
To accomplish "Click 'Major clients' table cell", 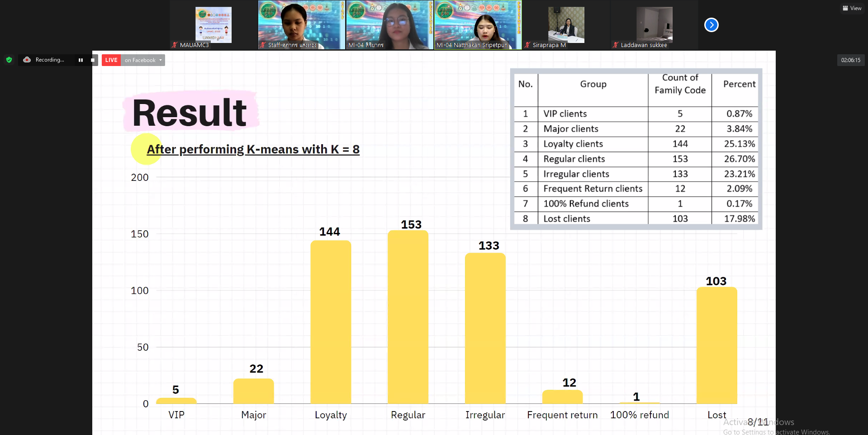I will point(593,129).
